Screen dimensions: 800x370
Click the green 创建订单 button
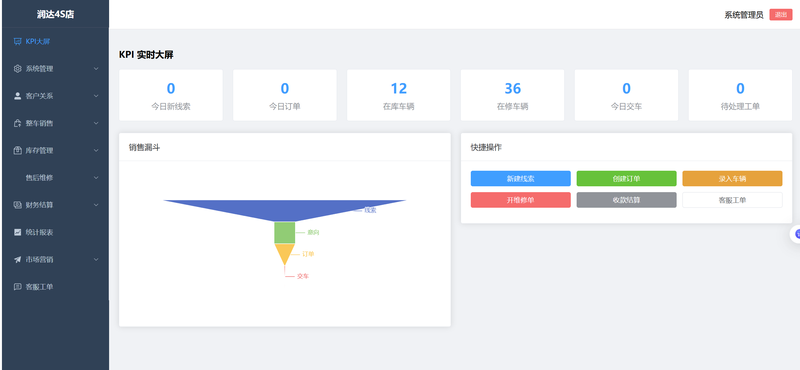(x=627, y=179)
